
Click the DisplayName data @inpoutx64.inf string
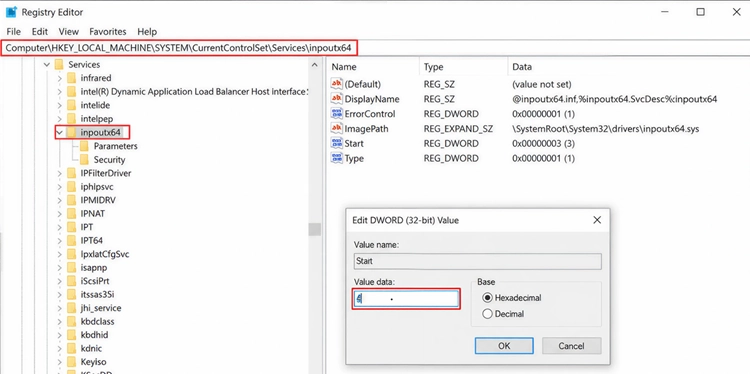pos(614,99)
